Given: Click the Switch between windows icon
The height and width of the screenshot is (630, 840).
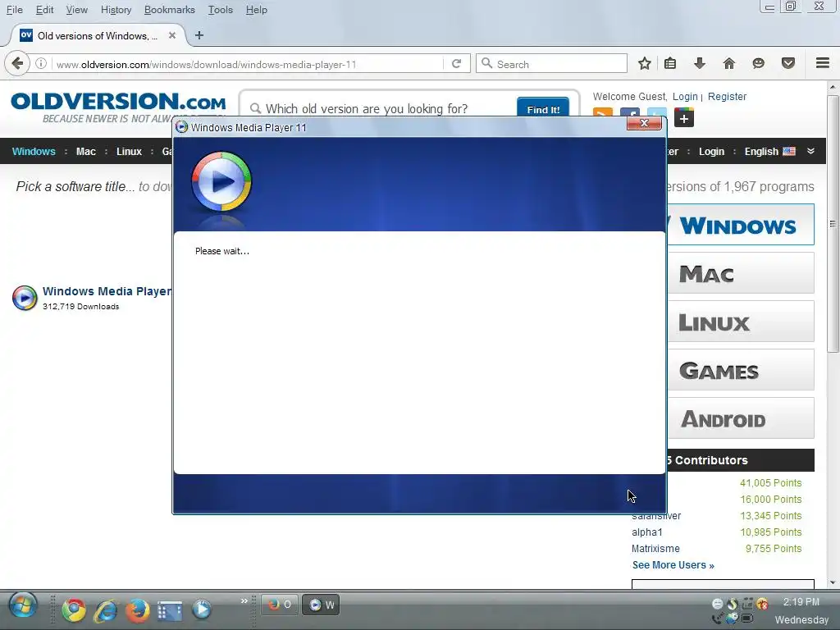Looking at the screenshot, I should (169, 609).
